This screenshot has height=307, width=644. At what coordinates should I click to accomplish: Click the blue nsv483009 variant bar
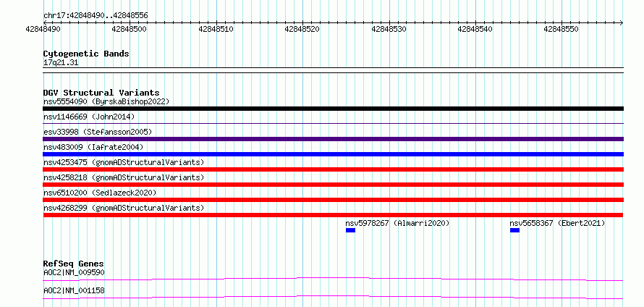pos(333,154)
